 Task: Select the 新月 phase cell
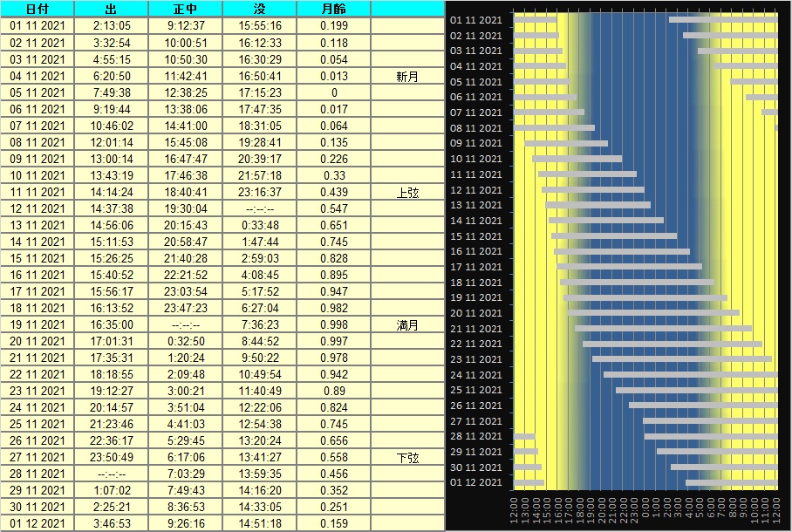tap(407, 76)
